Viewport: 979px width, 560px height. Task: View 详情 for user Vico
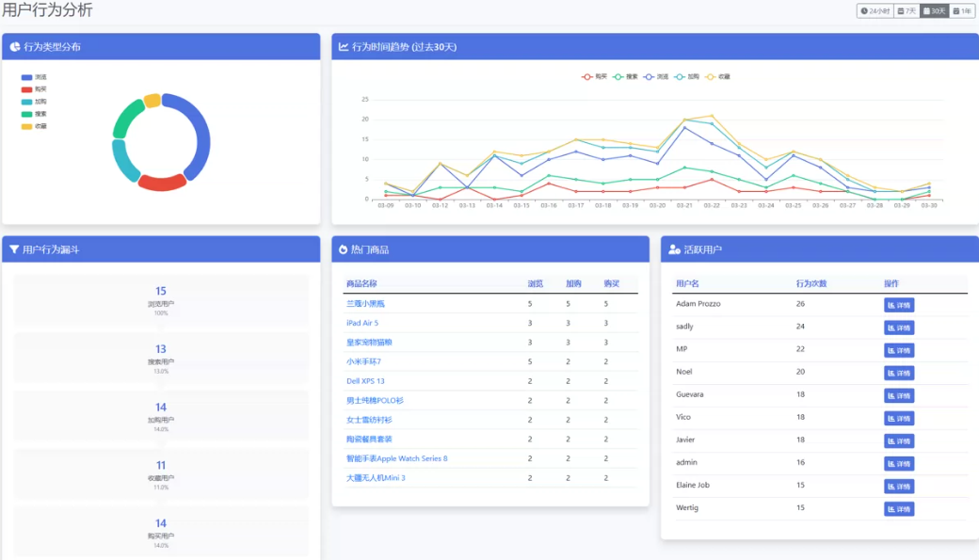[x=899, y=418]
